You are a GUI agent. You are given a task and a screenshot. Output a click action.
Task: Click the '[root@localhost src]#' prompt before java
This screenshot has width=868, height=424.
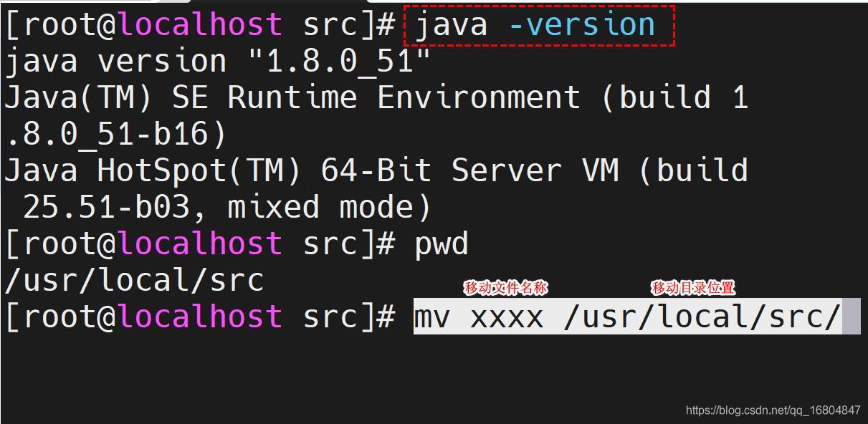point(200,25)
